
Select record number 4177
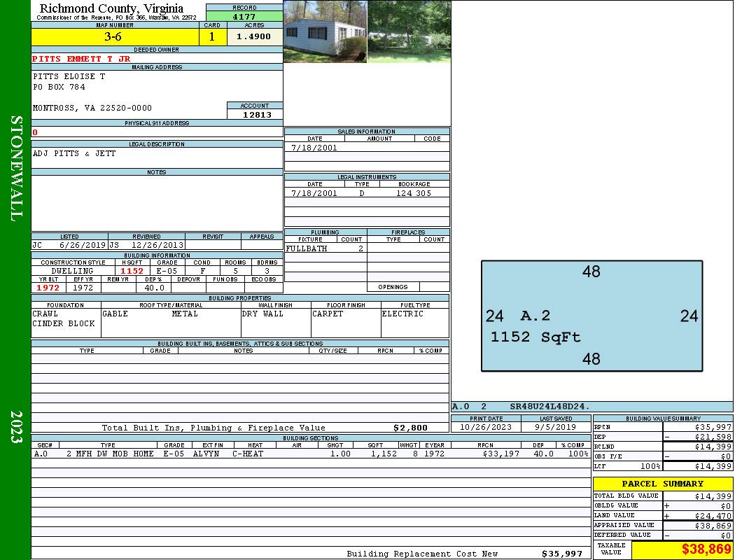pos(244,16)
